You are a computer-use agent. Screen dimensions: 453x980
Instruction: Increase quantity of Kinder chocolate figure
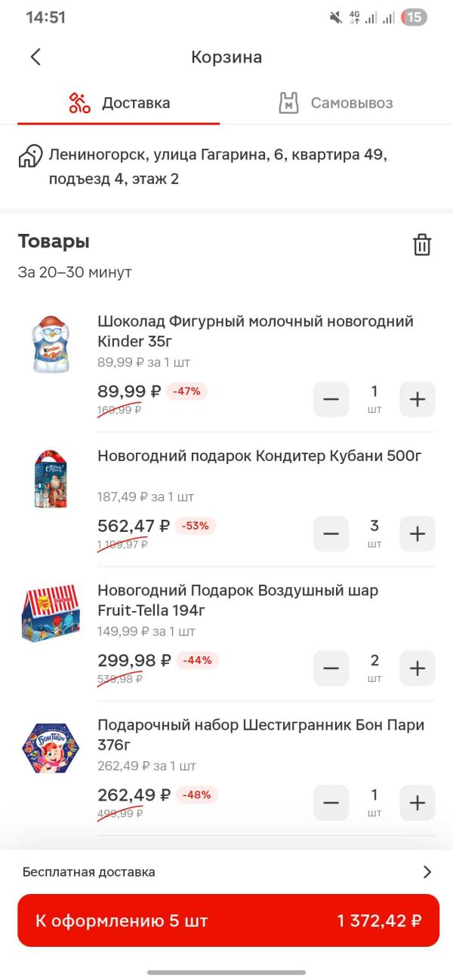tap(418, 399)
